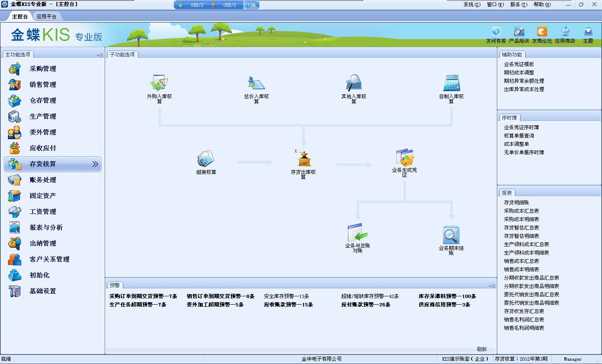Click 销售订单到期交货预警 alert
The image size is (602, 364).
tap(221, 296)
